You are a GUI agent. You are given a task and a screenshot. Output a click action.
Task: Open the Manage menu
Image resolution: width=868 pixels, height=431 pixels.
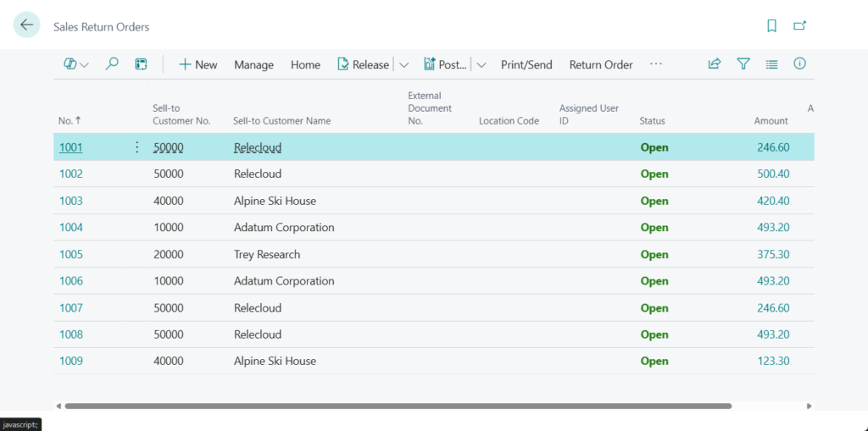253,65
